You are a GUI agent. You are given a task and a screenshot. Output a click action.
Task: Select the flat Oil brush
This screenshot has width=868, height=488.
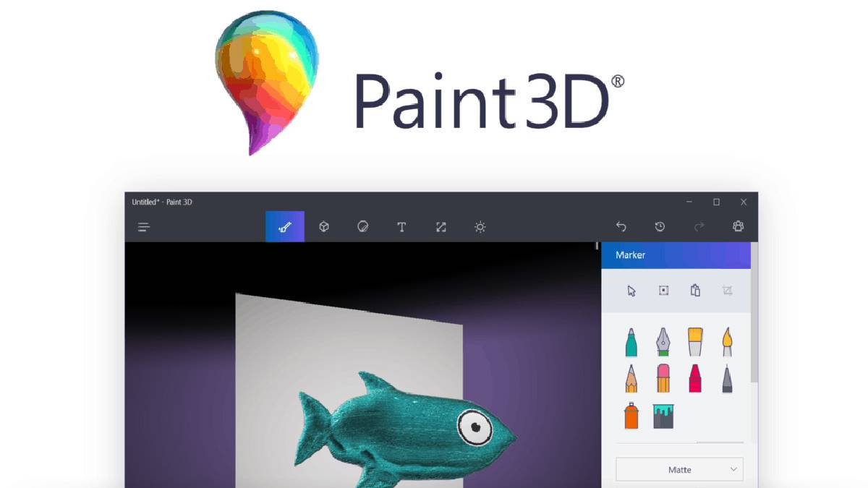[695, 342]
